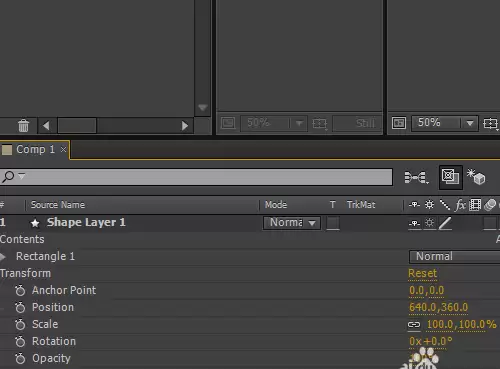500x369 pixels.
Task: Click the Rotation value 0x+0.0°
Action: click(431, 341)
